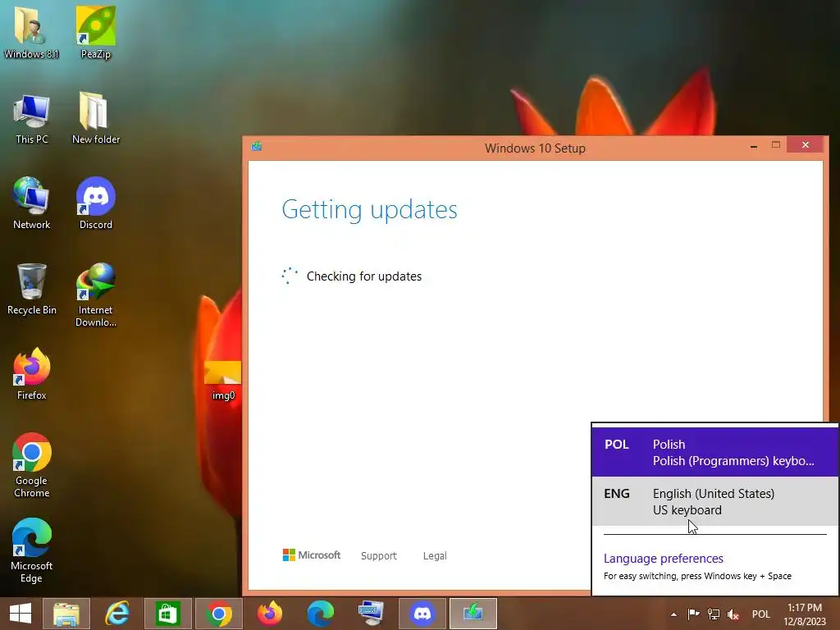Select the New folder desktop icon

pyautogui.click(x=96, y=119)
